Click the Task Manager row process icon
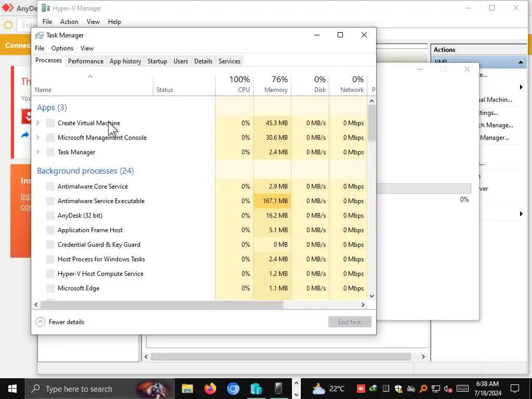The width and height of the screenshot is (532, 399). 50,152
